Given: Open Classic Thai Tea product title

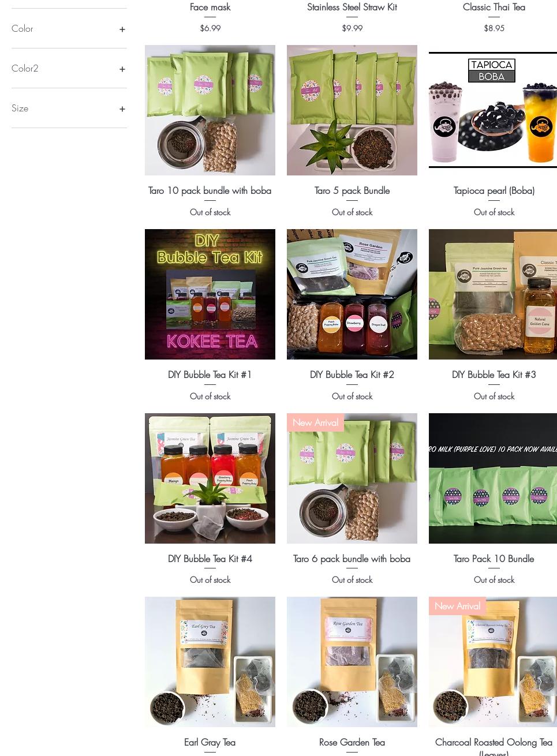Looking at the screenshot, I should point(494,7).
